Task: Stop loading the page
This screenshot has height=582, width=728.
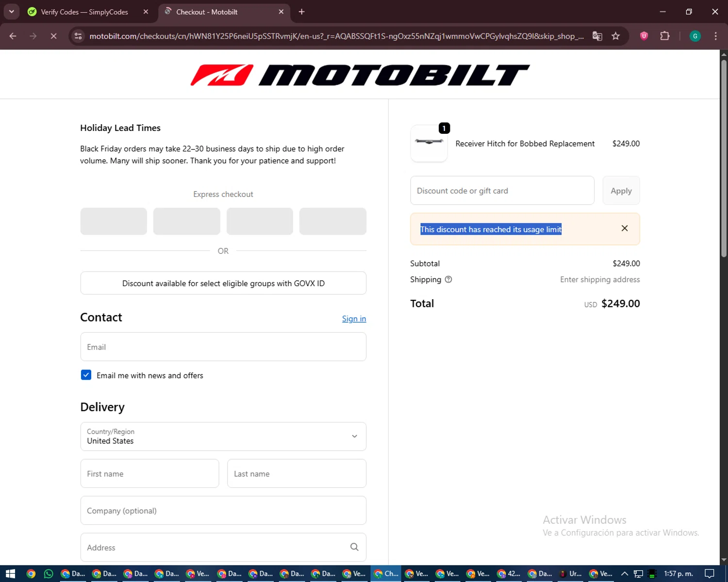Action: [x=53, y=36]
